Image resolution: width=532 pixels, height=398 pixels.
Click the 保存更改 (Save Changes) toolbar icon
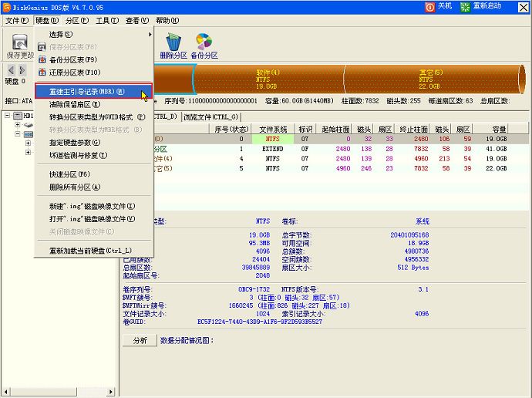19,46
